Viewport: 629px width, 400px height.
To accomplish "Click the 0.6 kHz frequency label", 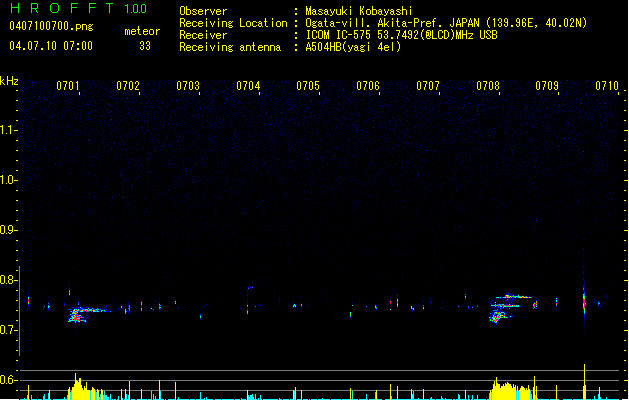I will pyautogui.click(x=8, y=380).
